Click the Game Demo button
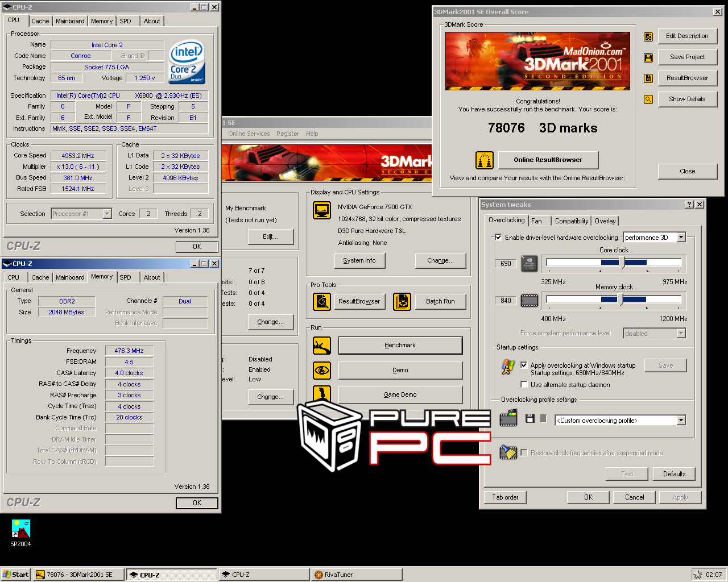The height and width of the screenshot is (582, 728). coord(400,394)
